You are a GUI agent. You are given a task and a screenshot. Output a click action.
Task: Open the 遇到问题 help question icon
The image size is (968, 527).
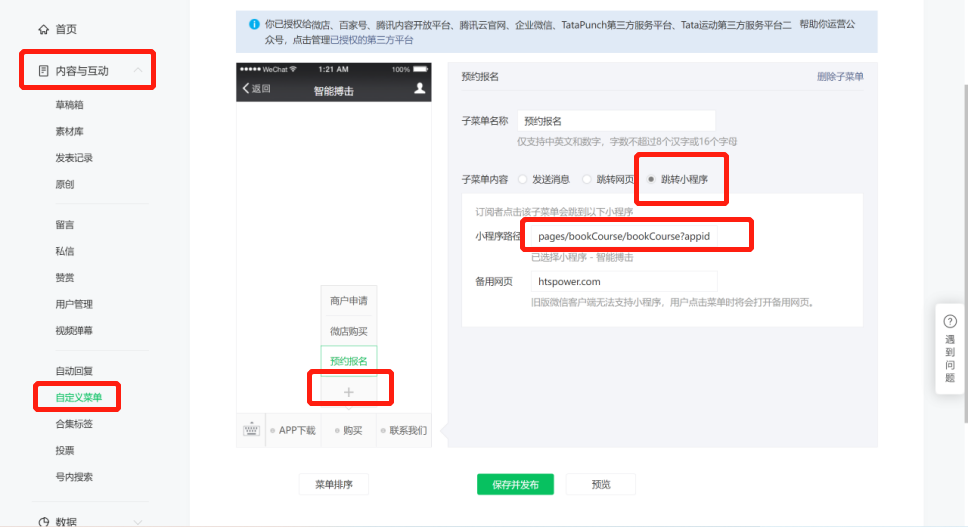click(949, 321)
